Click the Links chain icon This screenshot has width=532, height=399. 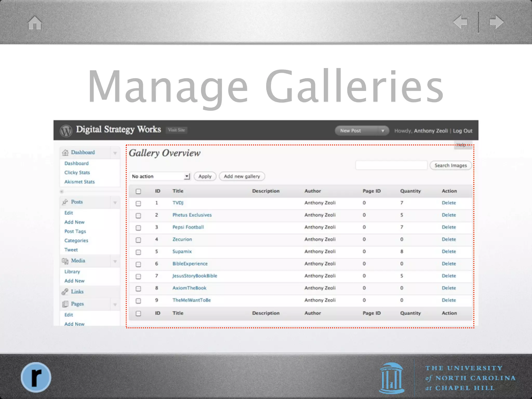click(65, 292)
